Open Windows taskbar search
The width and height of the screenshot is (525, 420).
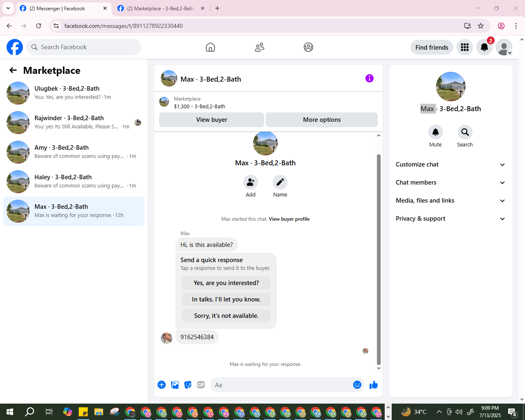30,412
